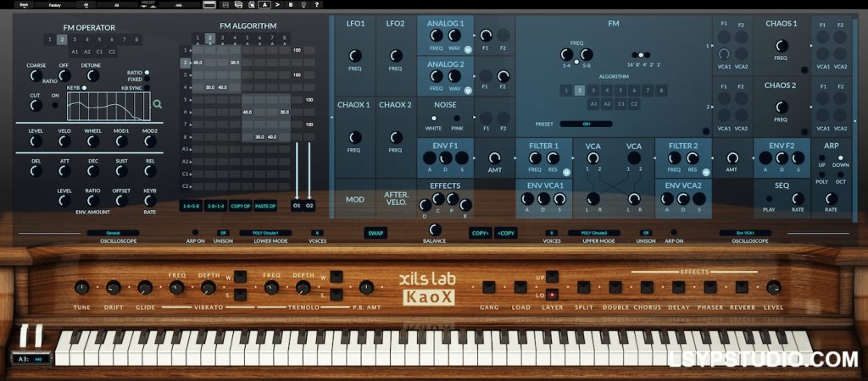Click the 1-4>5-8 button

pyautogui.click(x=191, y=206)
